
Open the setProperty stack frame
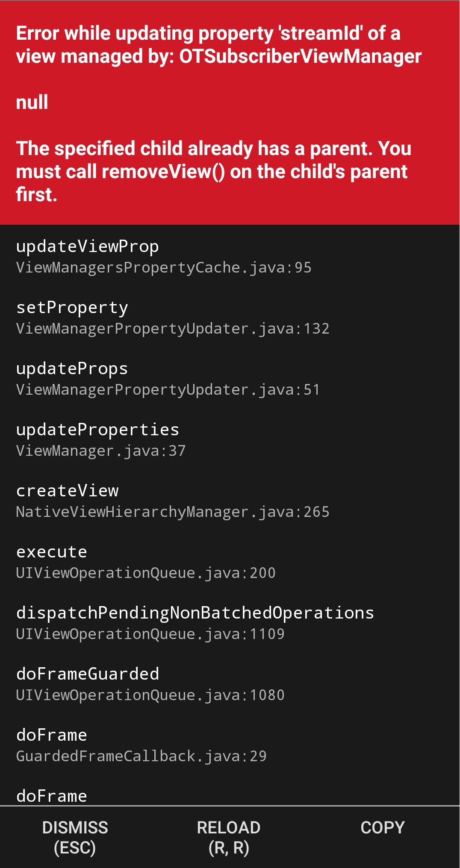72,307
